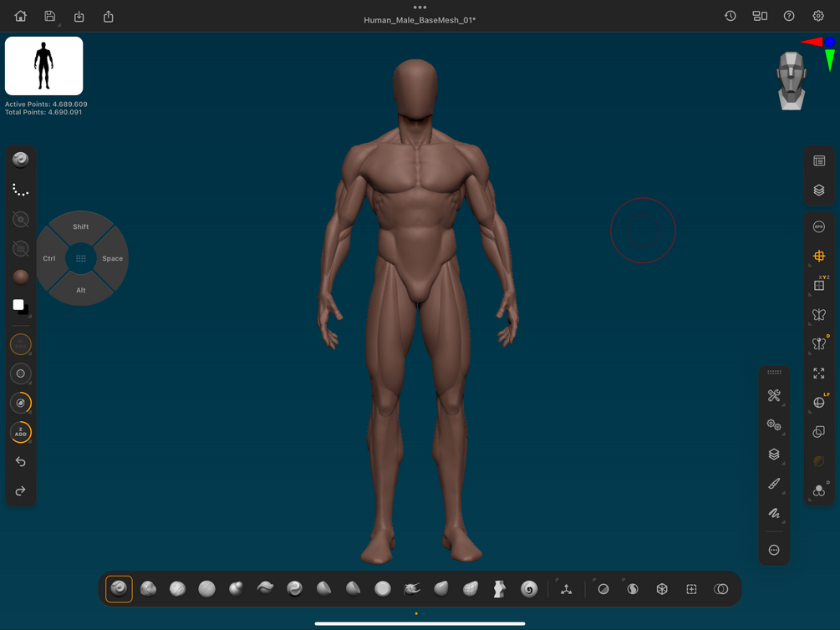Viewport: 840px width, 630px height.
Task: Select the Clay brush in the bottom bar
Action: pyautogui.click(x=149, y=589)
